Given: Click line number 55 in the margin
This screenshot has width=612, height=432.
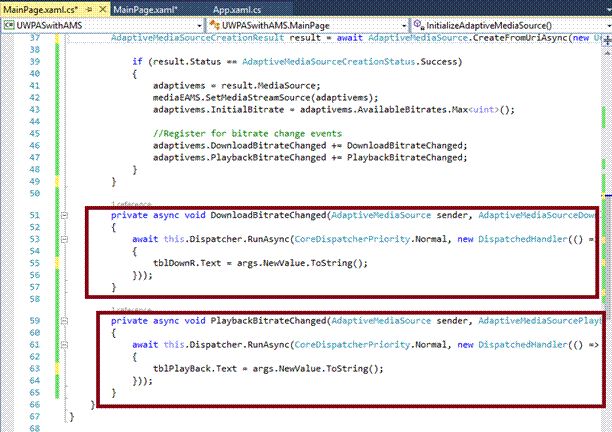Looking at the screenshot, I should 34,263.
